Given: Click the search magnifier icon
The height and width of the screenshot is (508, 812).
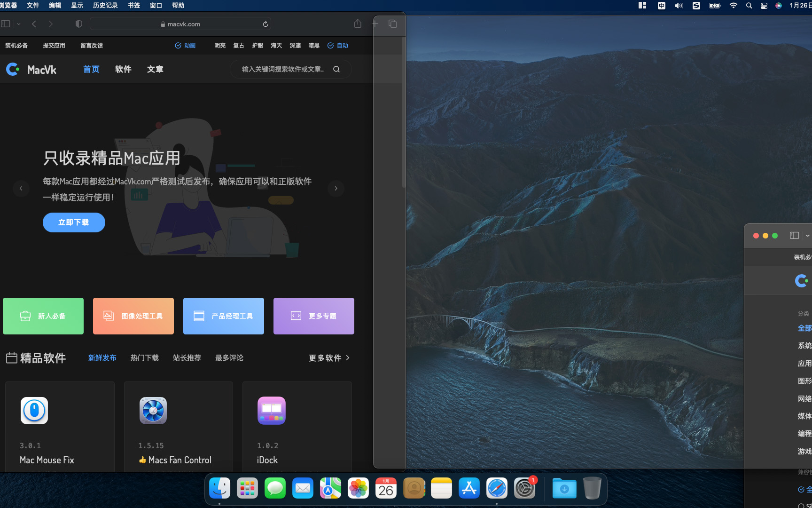Looking at the screenshot, I should click(x=336, y=69).
